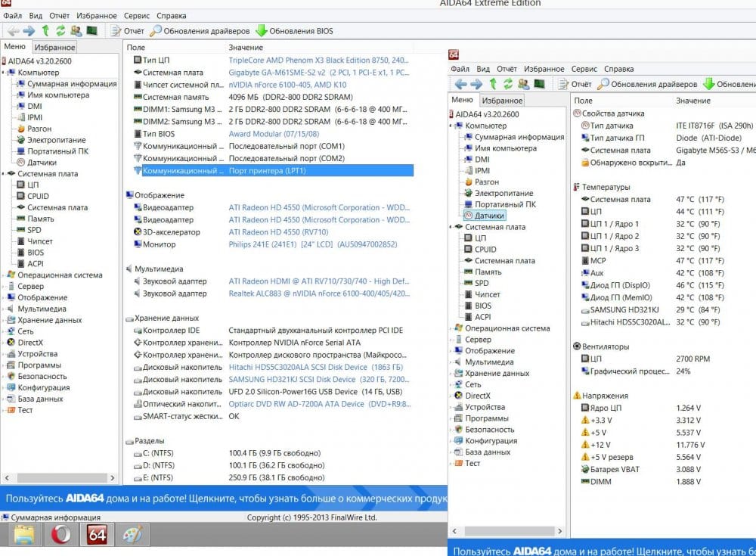Collapse Компьютер node in left tree

(x=3, y=73)
